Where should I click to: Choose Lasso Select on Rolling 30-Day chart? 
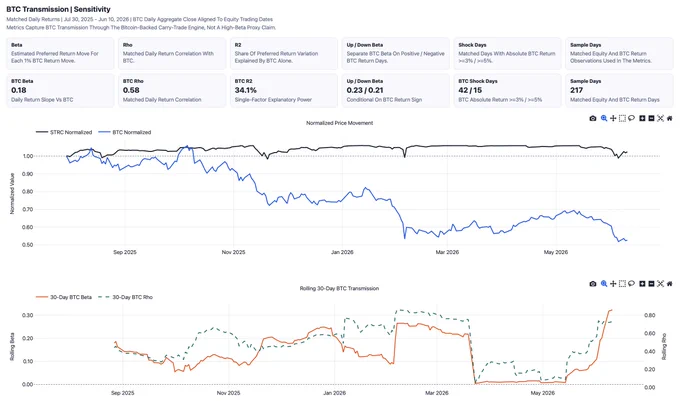tap(631, 284)
